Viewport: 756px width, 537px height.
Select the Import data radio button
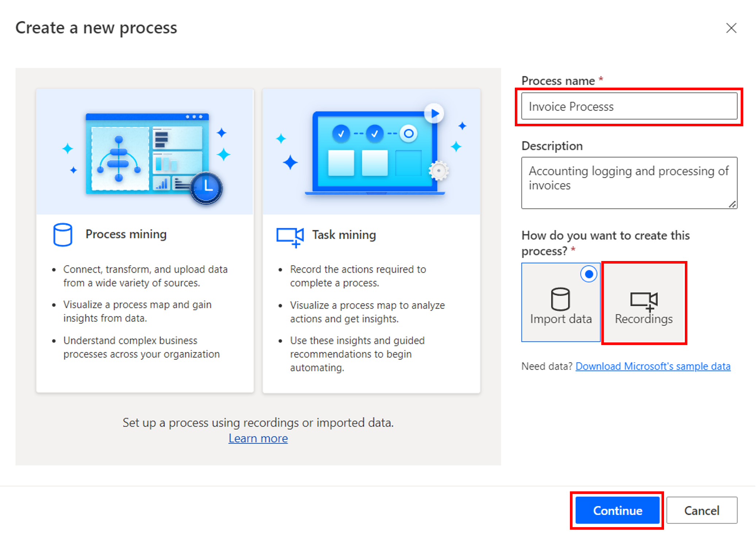[589, 273]
